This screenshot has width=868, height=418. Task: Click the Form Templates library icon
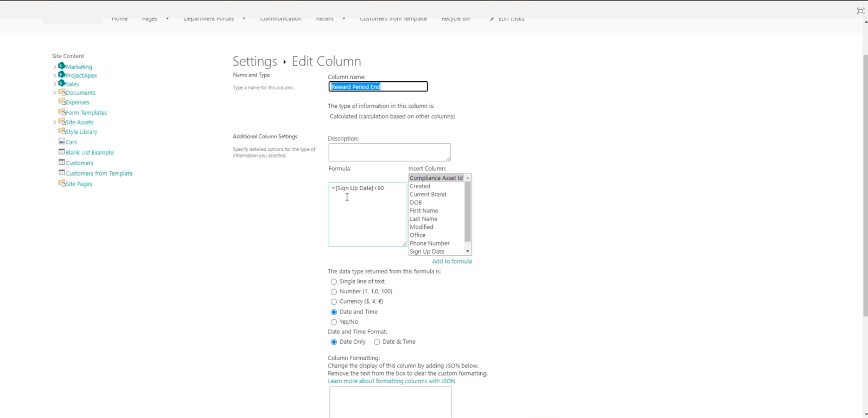click(62, 112)
